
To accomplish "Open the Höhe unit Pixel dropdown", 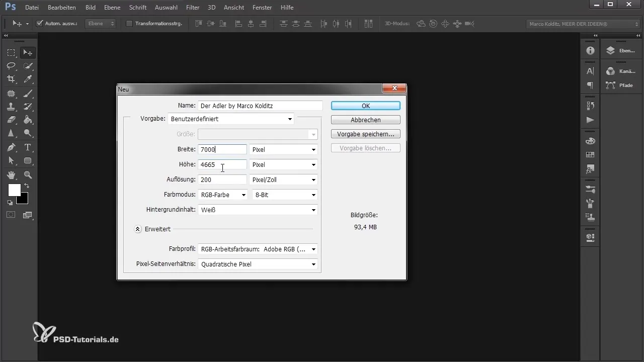I will 284,165.
